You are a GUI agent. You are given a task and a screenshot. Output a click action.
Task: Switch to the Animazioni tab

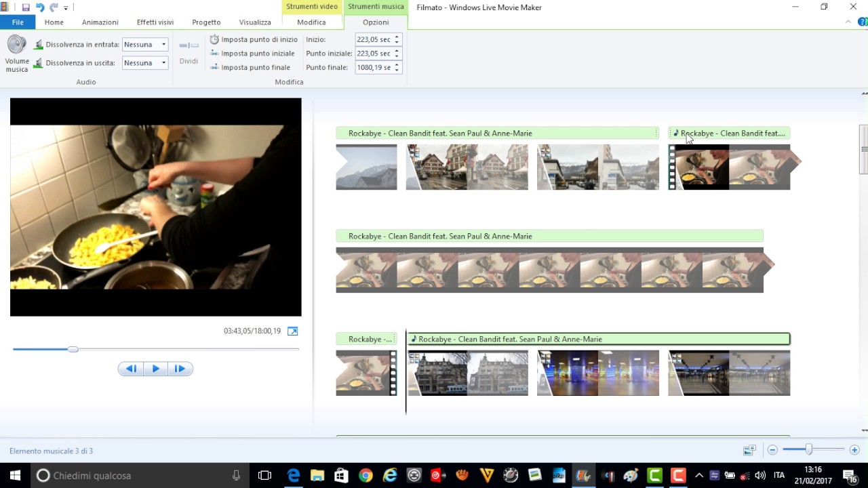[x=100, y=22]
